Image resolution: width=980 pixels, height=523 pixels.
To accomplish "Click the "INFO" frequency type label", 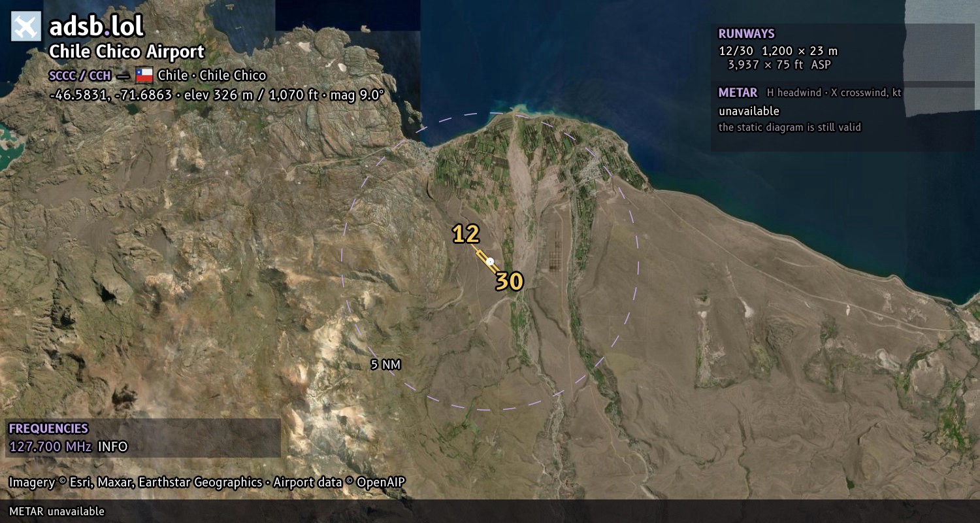I will tap(113, 447).
